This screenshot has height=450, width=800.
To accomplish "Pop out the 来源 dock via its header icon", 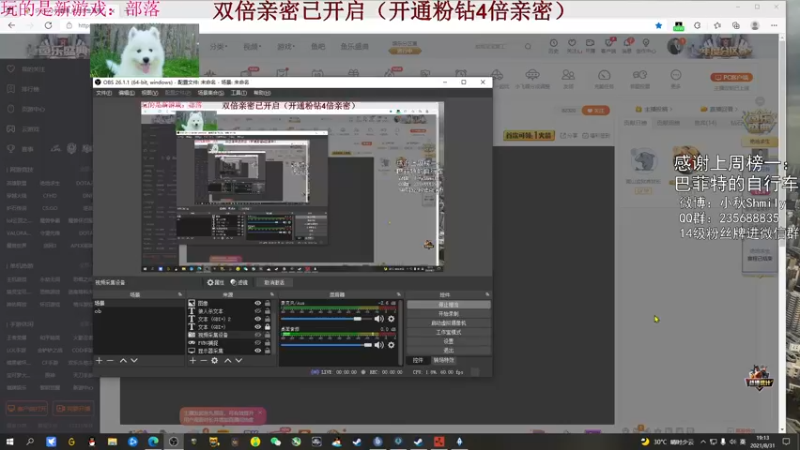I will click(272, 294).
